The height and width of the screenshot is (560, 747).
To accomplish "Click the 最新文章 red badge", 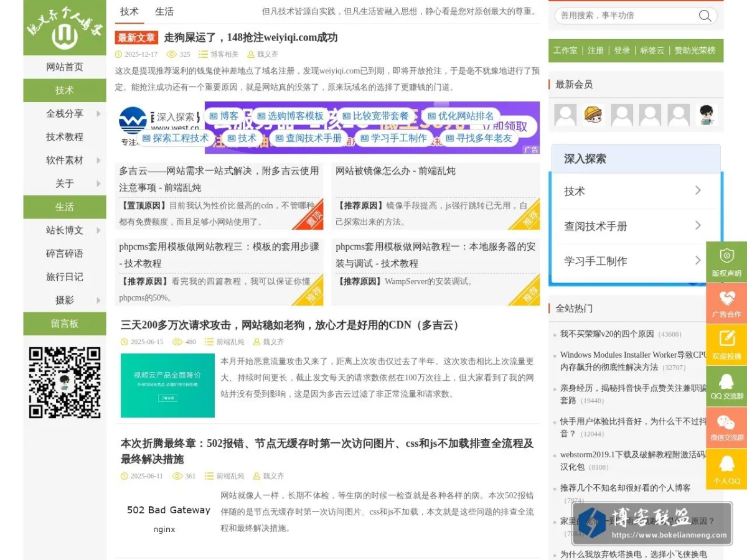I will tap(137, 38).
